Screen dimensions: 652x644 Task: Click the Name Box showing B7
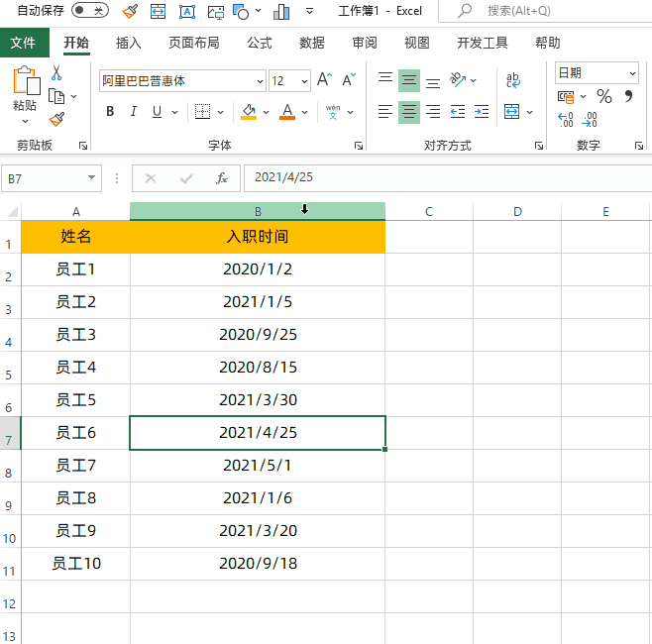(52, 178)
